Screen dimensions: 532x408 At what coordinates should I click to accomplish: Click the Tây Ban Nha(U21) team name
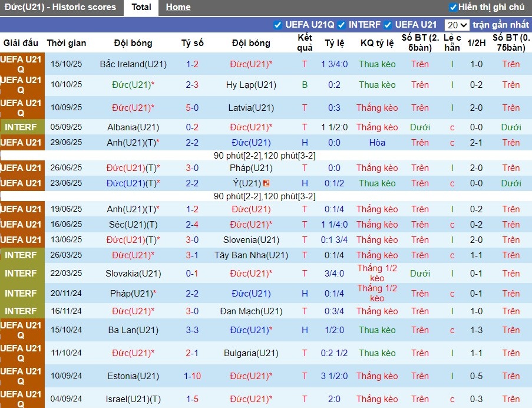click(251, 255)
